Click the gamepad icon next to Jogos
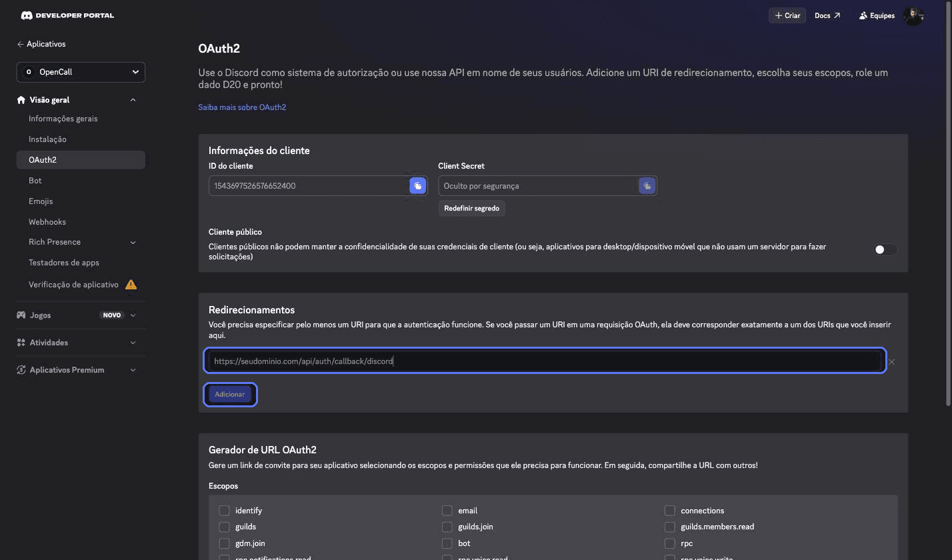Viewport: 952px width, 560px height. [21, 315]
